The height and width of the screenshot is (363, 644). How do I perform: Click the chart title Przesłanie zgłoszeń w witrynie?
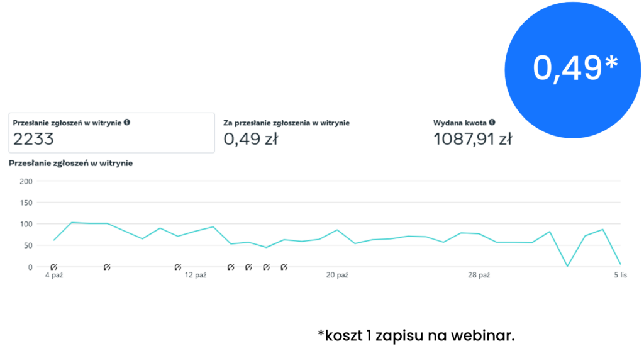click(70, 164)
